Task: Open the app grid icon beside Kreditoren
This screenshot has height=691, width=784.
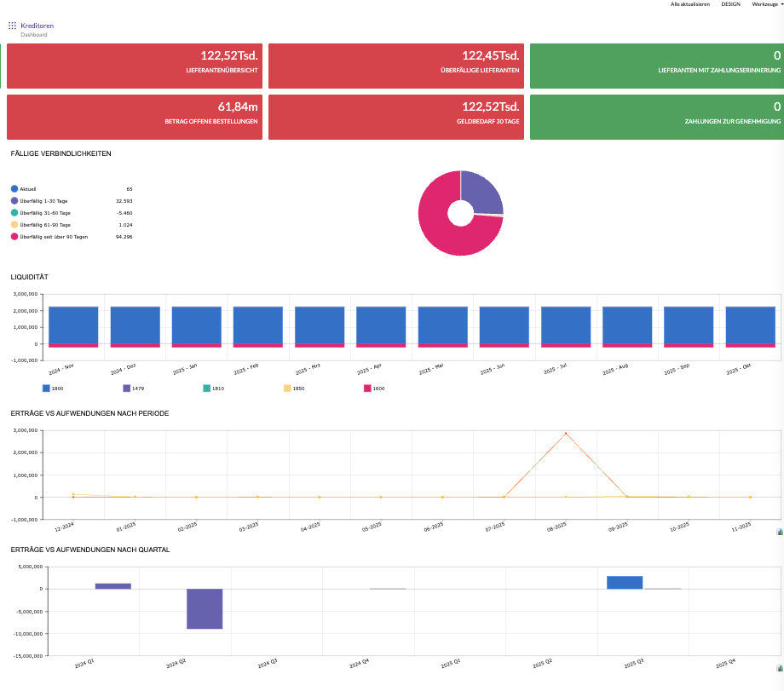Action: [12, 26]
